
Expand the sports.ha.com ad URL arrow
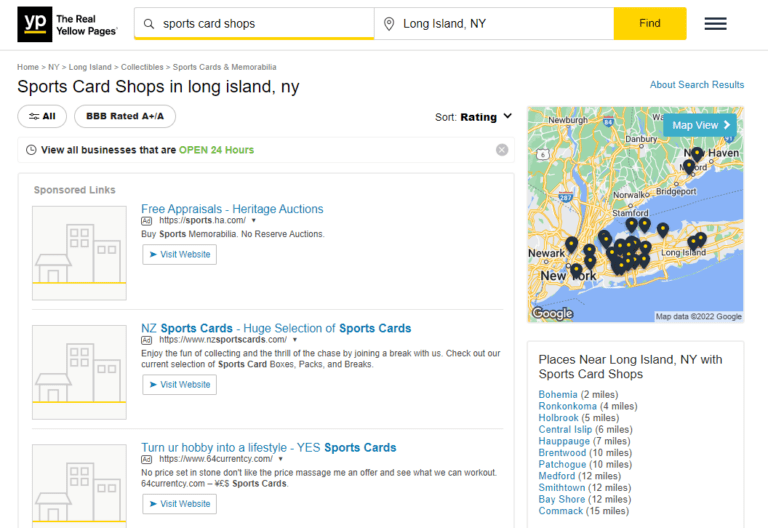coord(254,221)
